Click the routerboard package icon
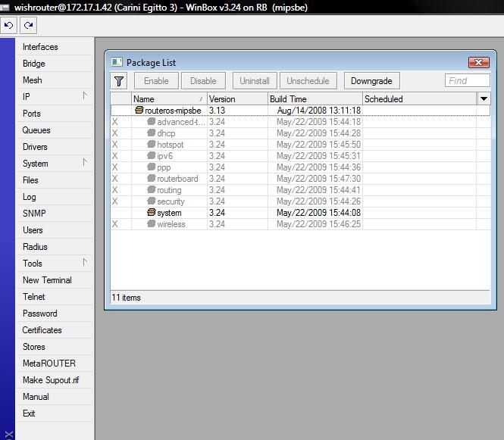 point(152,179)
